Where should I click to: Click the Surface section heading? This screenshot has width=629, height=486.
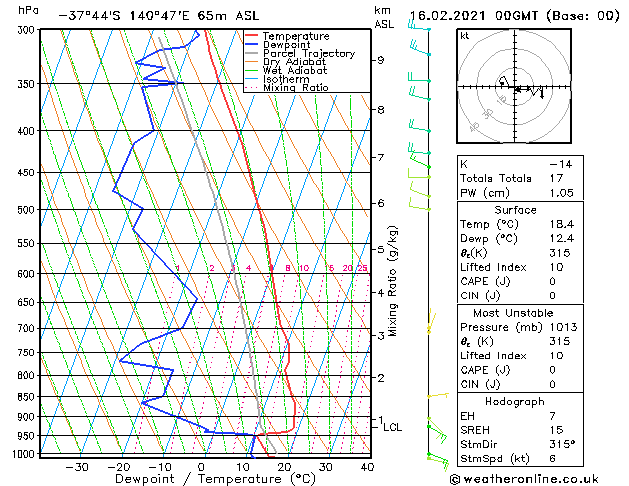tap(515, 210)
